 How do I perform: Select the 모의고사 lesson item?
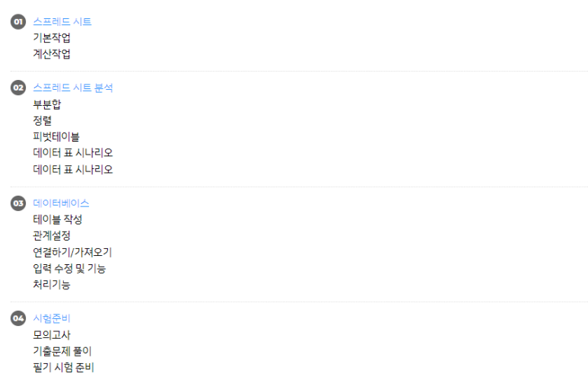click(x=52, y=335)
